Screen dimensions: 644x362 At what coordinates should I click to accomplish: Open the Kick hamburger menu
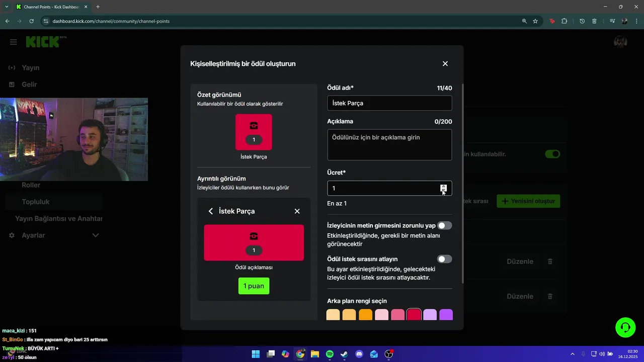(14, 42)
